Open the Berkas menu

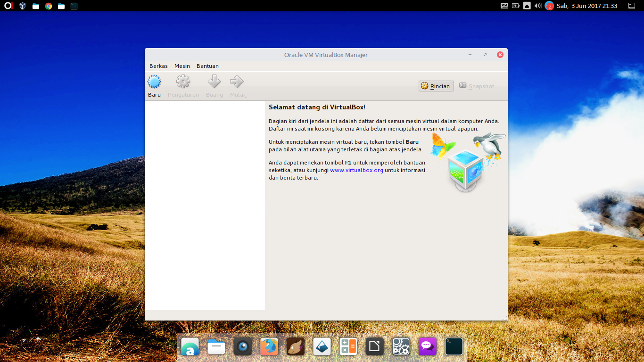(158, 66)
